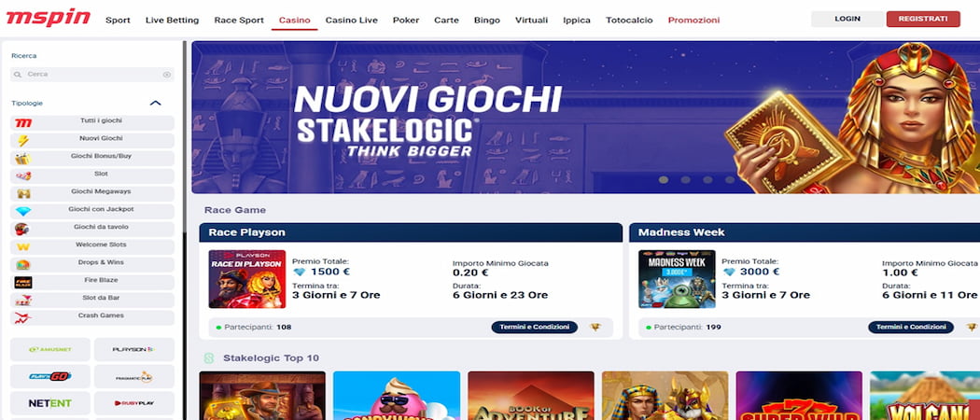Open Crash Games plane icon
Viewport: 980px width, 420px height.
coord(23,318)
